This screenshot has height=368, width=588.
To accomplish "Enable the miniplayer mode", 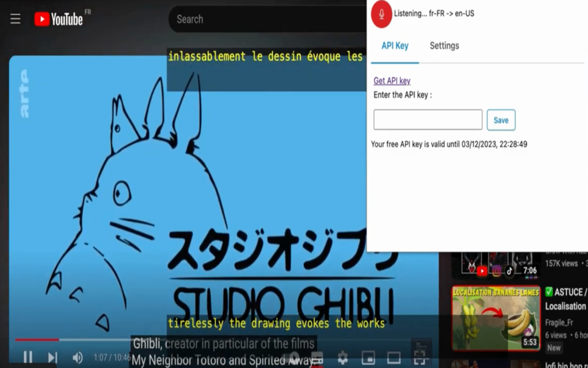I will pos(368,357).
